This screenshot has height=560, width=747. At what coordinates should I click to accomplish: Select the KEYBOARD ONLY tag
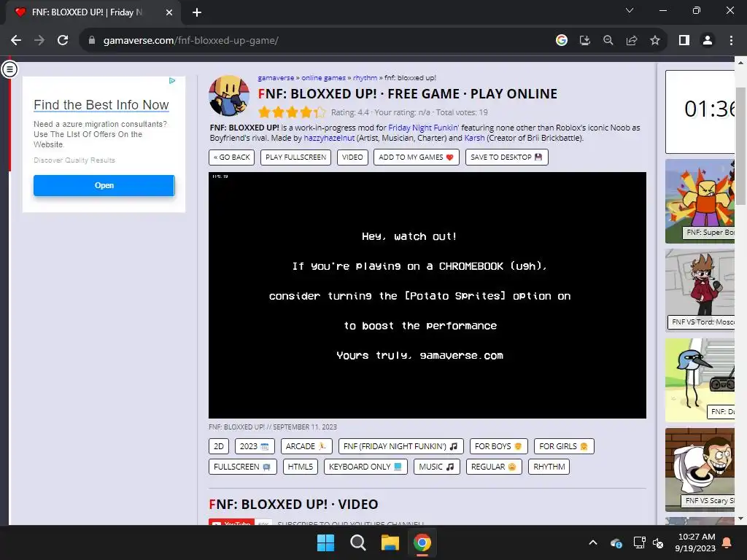[x=366, y=467]
